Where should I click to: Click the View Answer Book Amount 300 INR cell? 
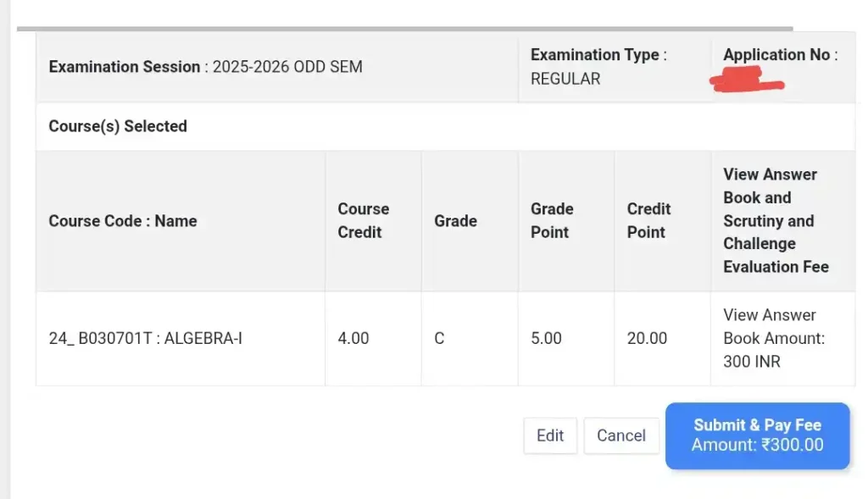click(773, 338)
